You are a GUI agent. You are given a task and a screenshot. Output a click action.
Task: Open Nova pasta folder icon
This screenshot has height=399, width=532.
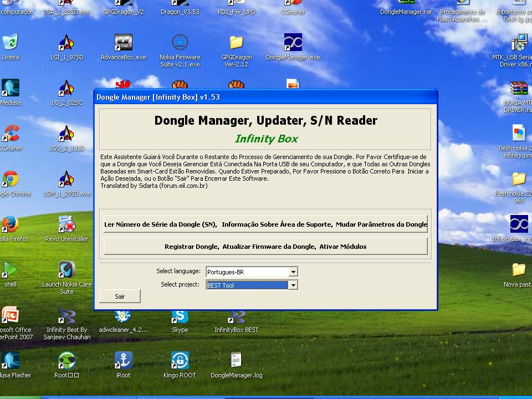click(x=519, y=270)
